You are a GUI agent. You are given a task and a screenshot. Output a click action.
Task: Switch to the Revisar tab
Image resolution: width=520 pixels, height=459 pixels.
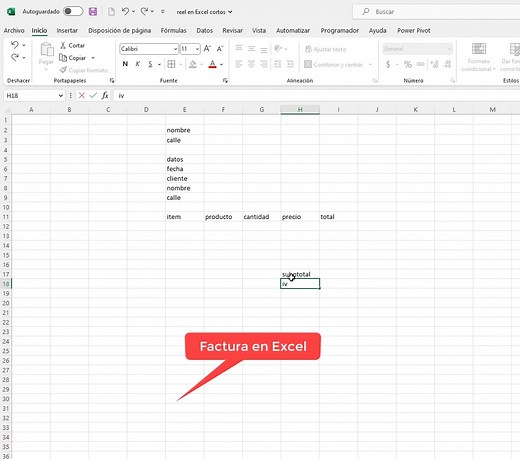tap(232, 30)
